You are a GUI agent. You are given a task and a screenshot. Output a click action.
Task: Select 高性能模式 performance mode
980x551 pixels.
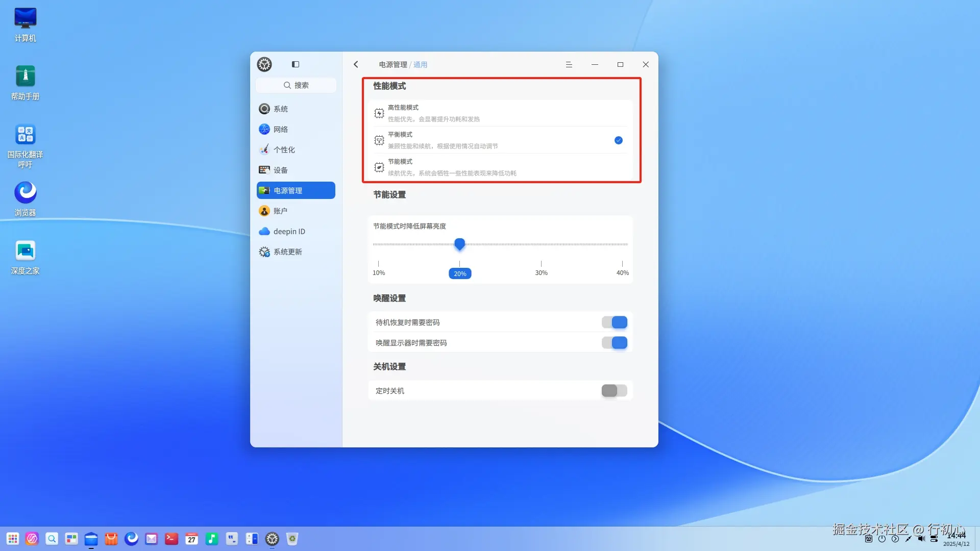500,113
